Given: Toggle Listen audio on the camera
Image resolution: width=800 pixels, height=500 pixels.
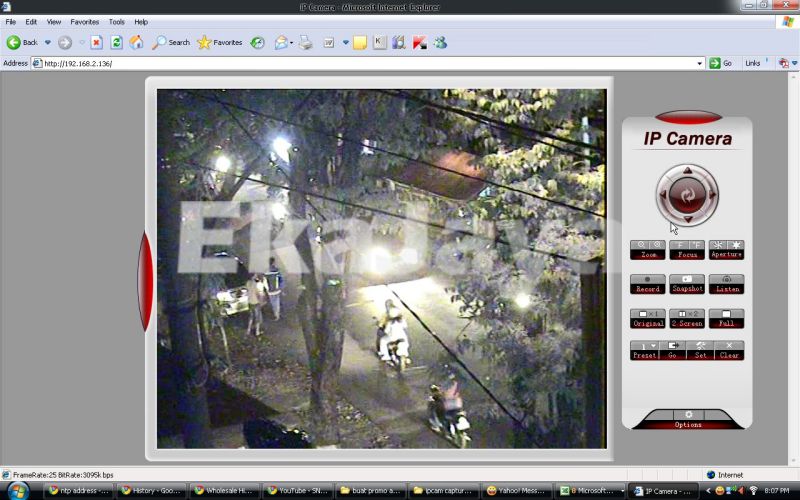Looking at the screenshot, I should click(726, 284).
